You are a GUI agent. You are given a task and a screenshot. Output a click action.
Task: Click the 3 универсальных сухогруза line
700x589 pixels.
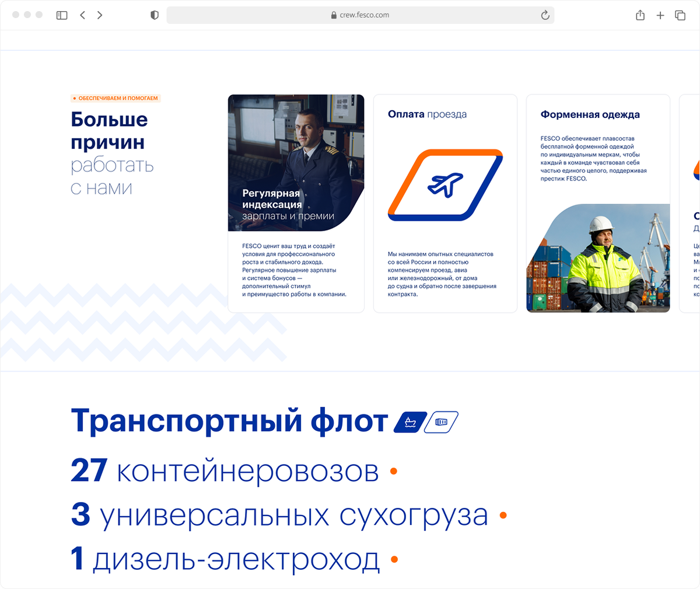279,515
